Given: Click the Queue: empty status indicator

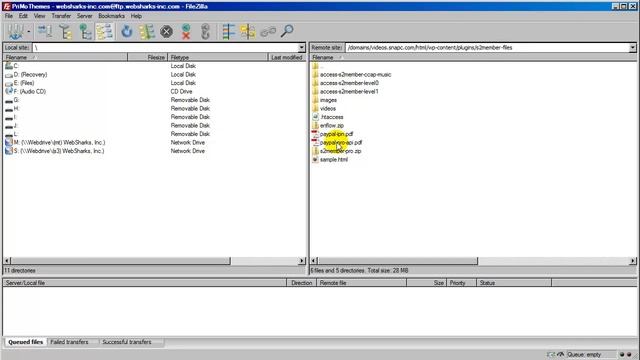Looking at the screenshot, I should [x=584, y=355].
